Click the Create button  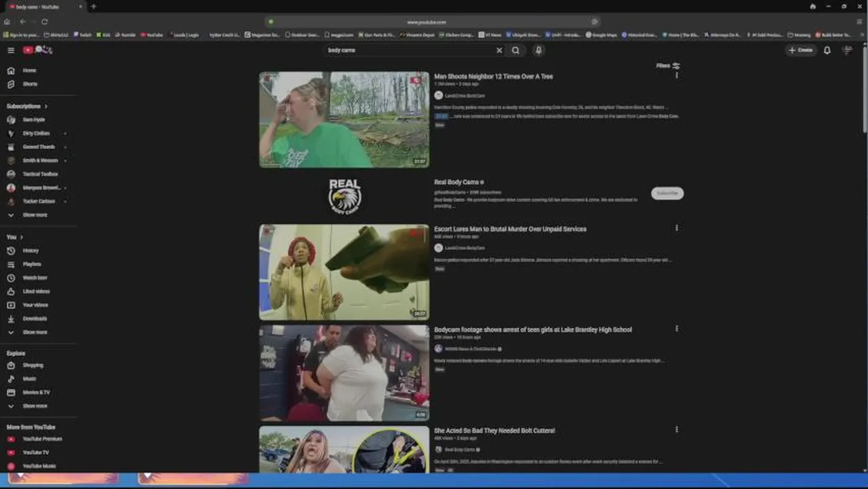[x=801, y=50]
